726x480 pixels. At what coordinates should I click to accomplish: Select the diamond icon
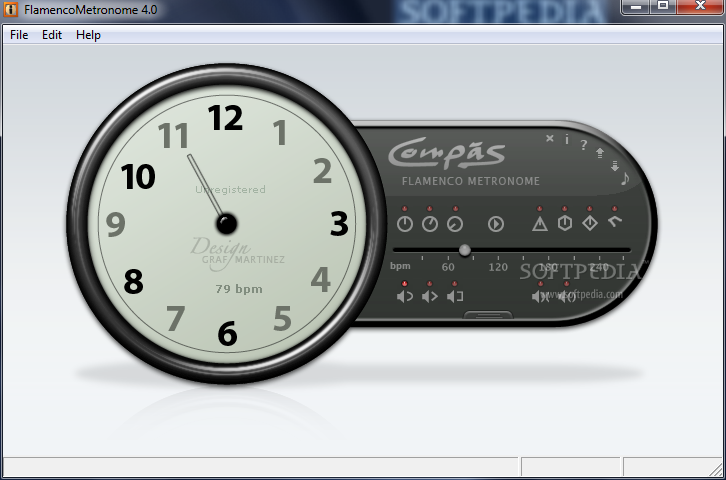pyautogui.click(x=589, y=223)
